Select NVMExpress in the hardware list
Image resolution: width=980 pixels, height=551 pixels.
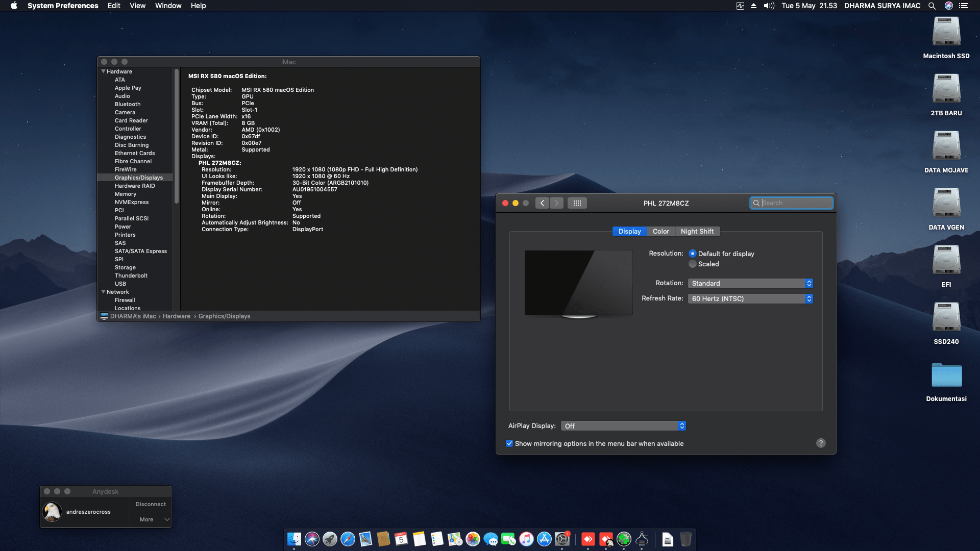(x=132, y=202)
